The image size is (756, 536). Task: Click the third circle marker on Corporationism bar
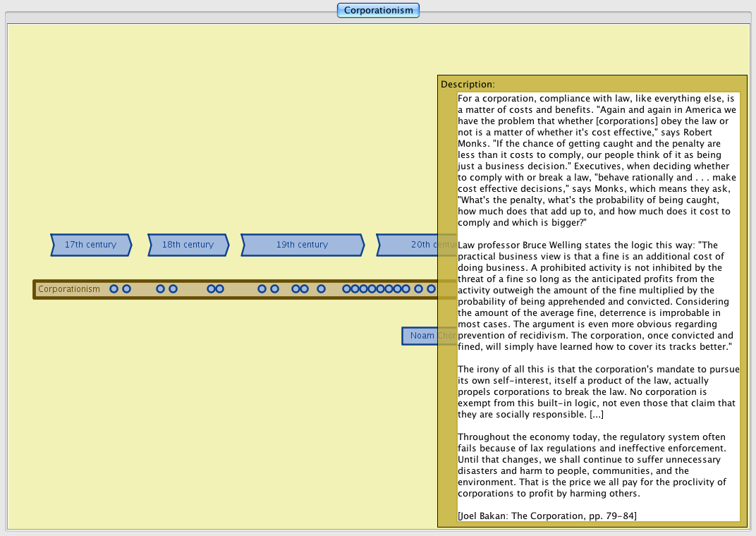pyautogui.click(x=161, y=289)
